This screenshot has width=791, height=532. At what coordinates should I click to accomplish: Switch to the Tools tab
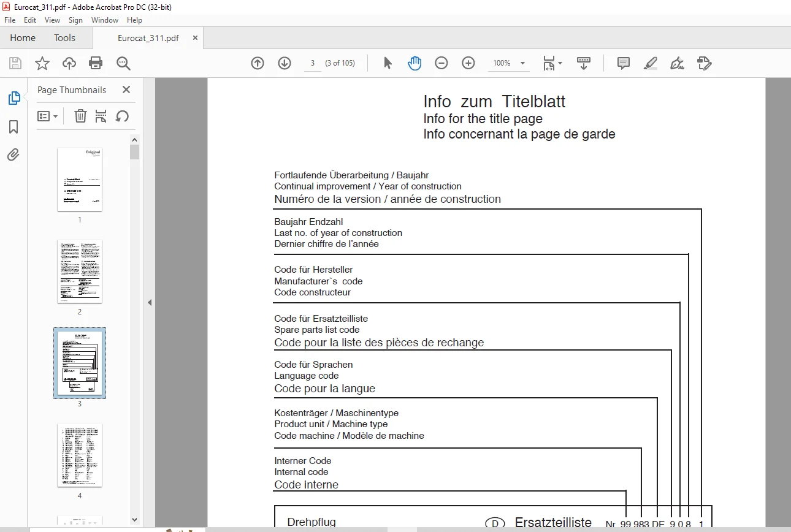tap(64, 38)
